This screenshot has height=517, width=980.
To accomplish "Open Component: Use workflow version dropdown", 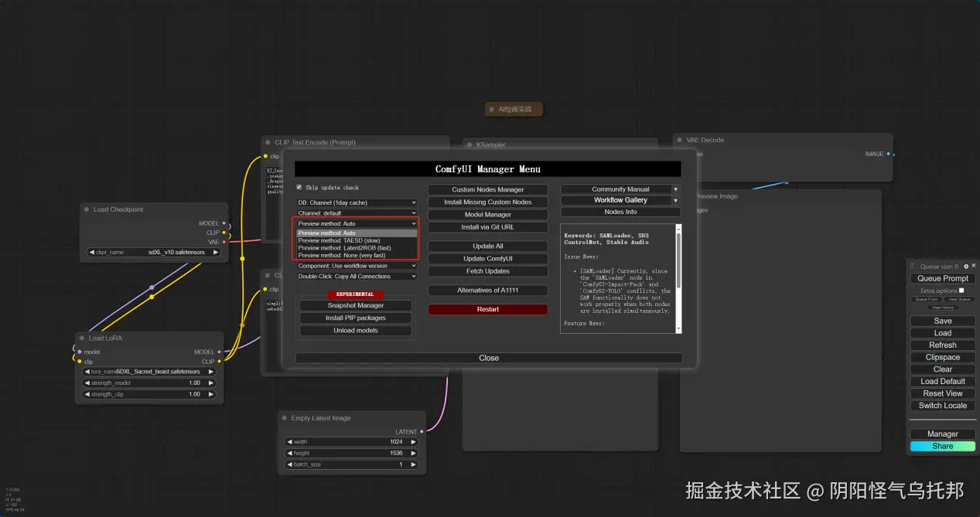I will tap(357, 266).
